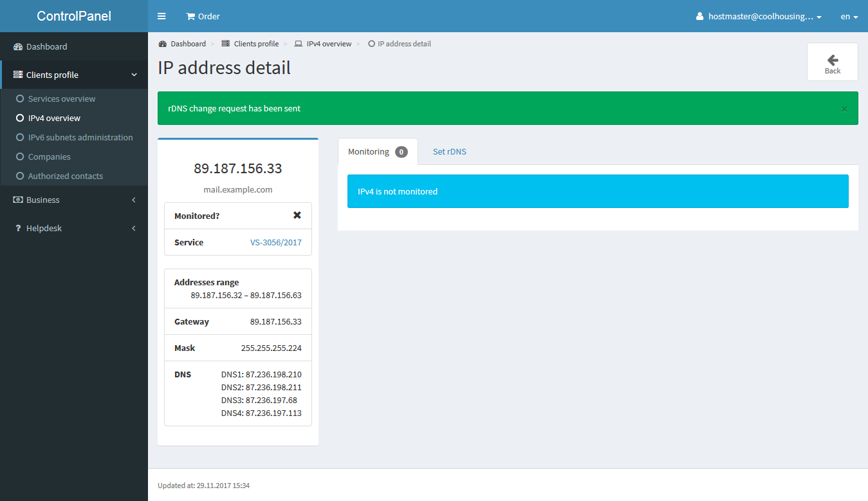Click the Gateway value 89.187.156.33

pyautogui.click(x=276, y=321)
